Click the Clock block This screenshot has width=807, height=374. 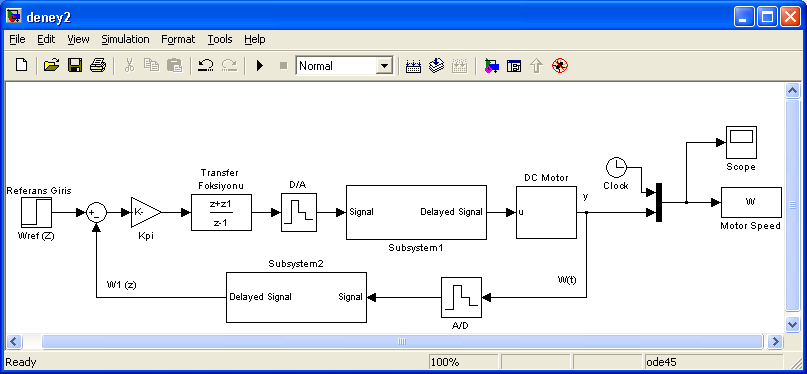pos(616,167)
